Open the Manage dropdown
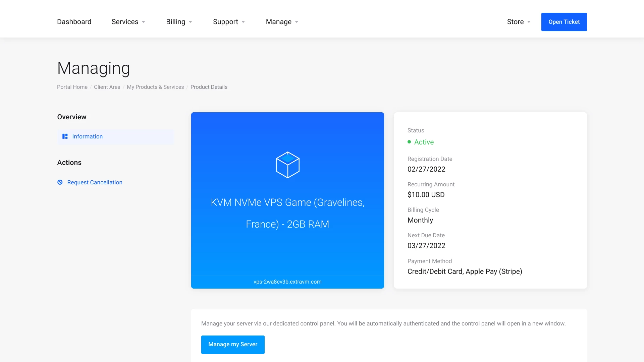 point(282,22)
